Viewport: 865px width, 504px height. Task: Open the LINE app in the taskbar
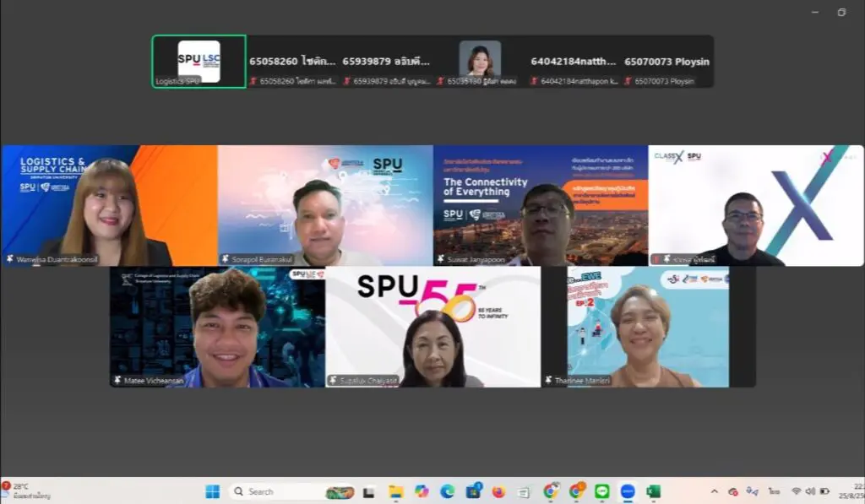click(601, 491)
